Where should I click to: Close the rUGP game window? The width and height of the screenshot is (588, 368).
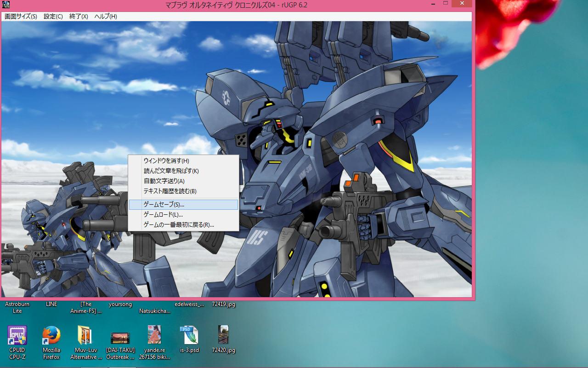[x=462, y=4]
